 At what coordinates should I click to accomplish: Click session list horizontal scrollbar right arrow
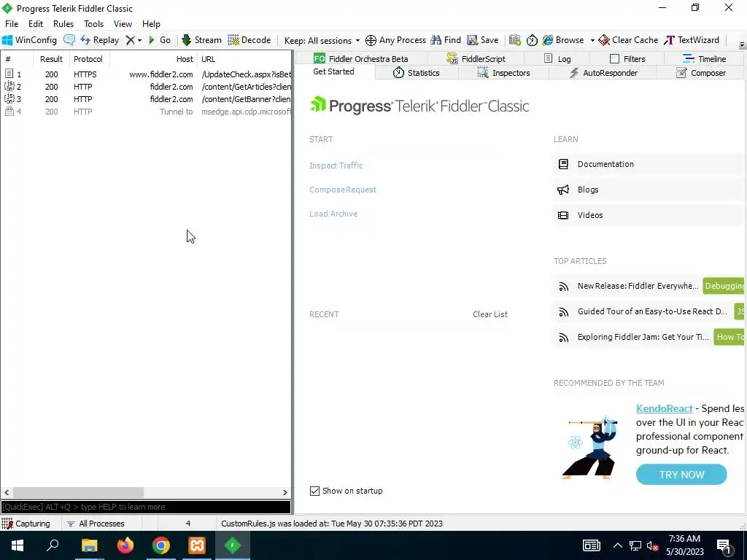tap(285, 492)
